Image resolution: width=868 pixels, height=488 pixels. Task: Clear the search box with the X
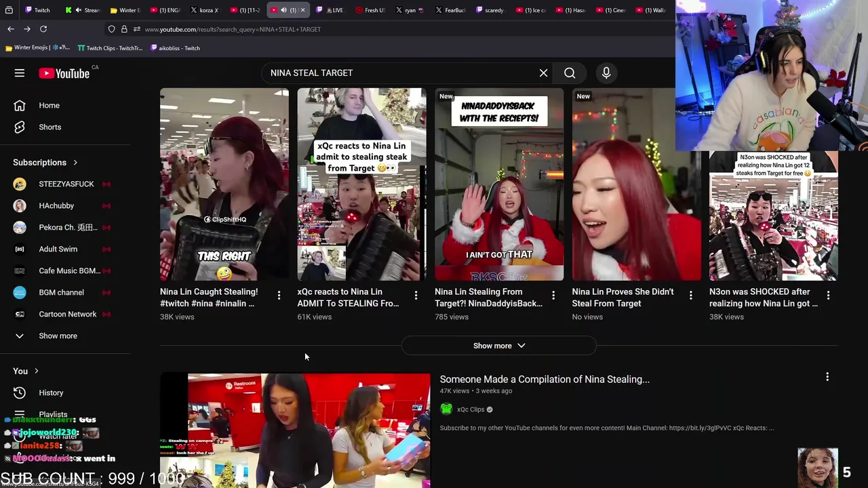pos(543,73)
